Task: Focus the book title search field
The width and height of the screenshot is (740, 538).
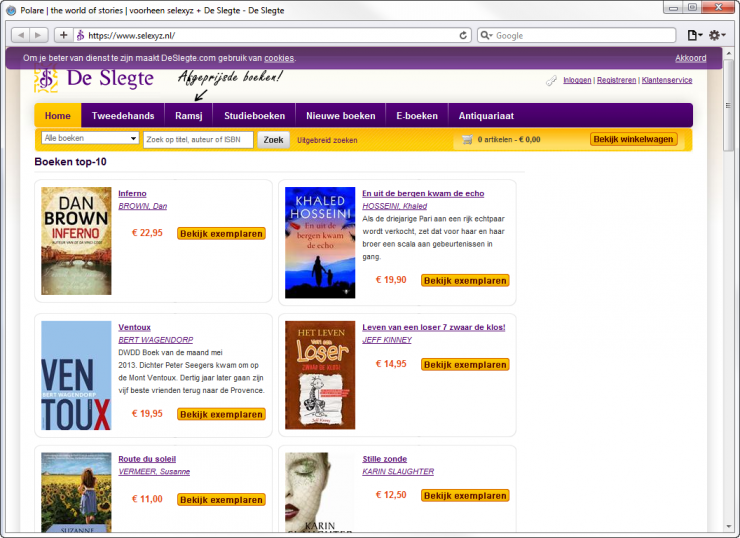Action: (198, 140)
